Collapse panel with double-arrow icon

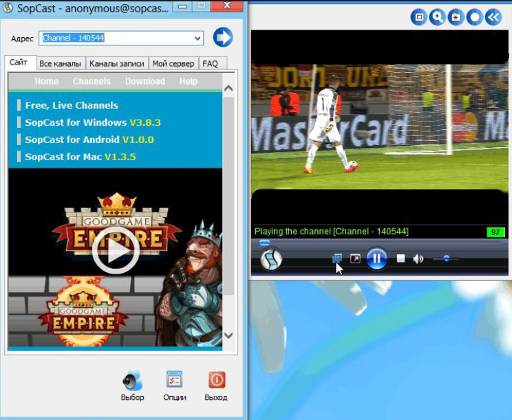(493, 17)
